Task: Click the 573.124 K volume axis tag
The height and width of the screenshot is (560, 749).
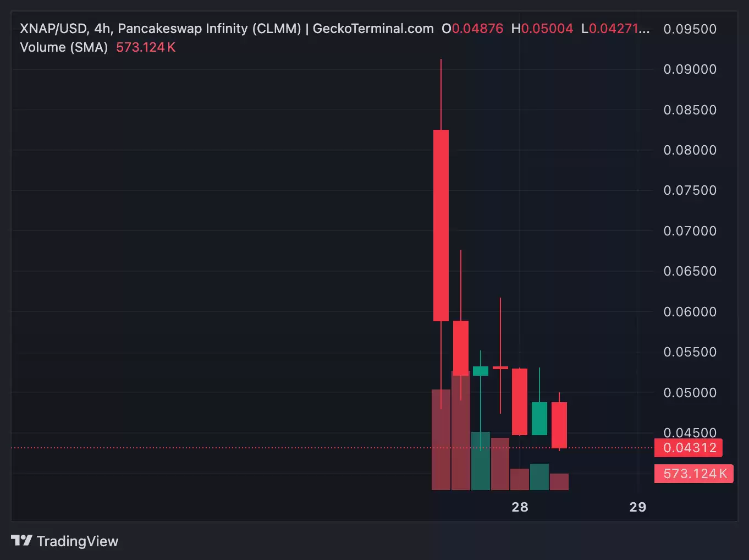Action: pos(693,474)
